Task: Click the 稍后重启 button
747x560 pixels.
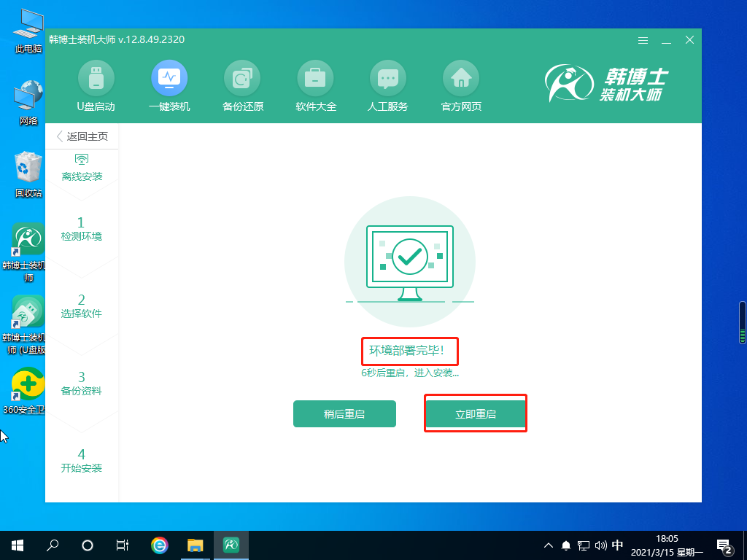Action: tap(344, 414)
